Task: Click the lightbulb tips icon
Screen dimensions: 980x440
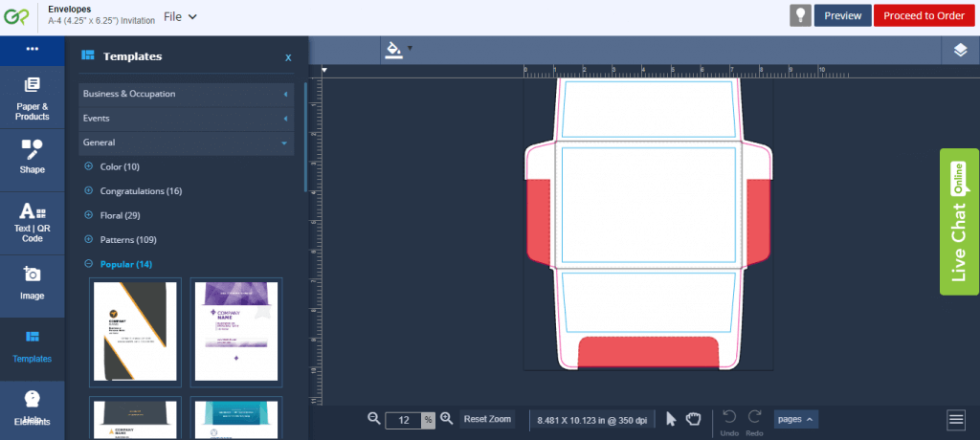Action: click(799, 15)
